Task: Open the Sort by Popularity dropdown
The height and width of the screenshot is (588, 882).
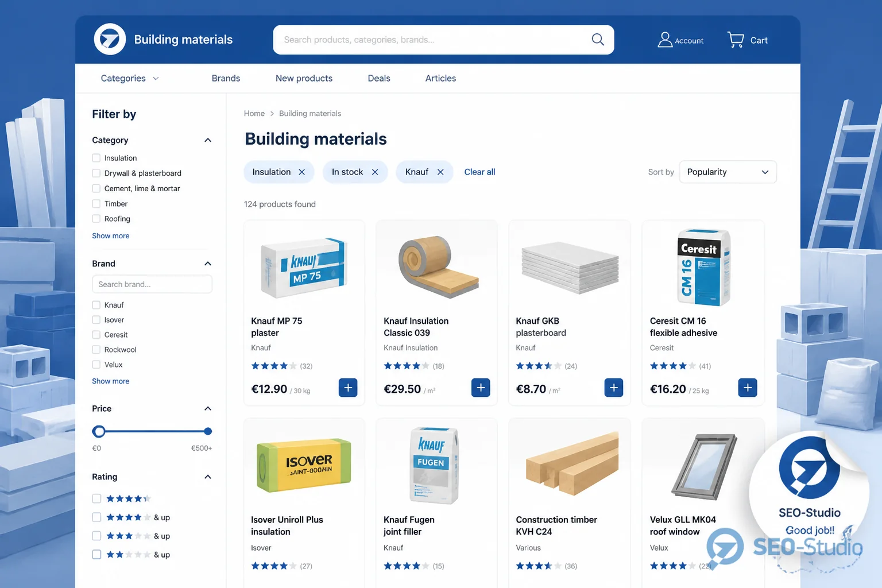Action: tap(728, 172)
